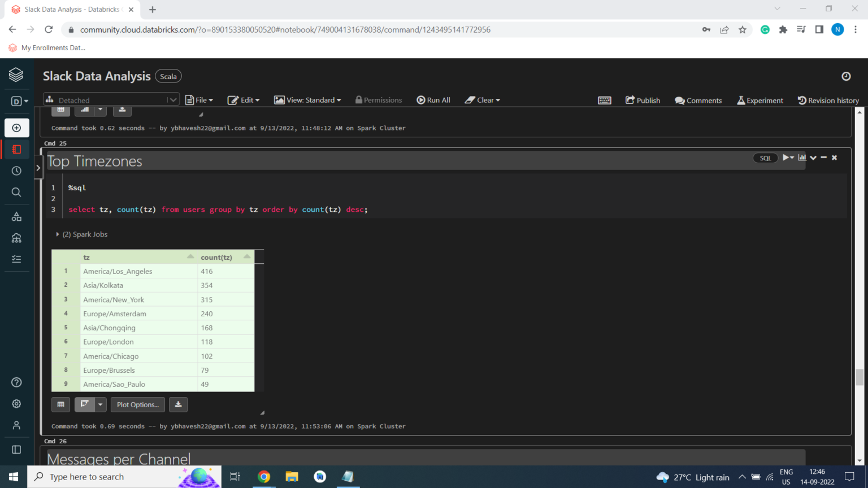This screenshot has width=868, height=488.
Task: Open the user account icon in sidebar
Action: (x=16, y=425)
